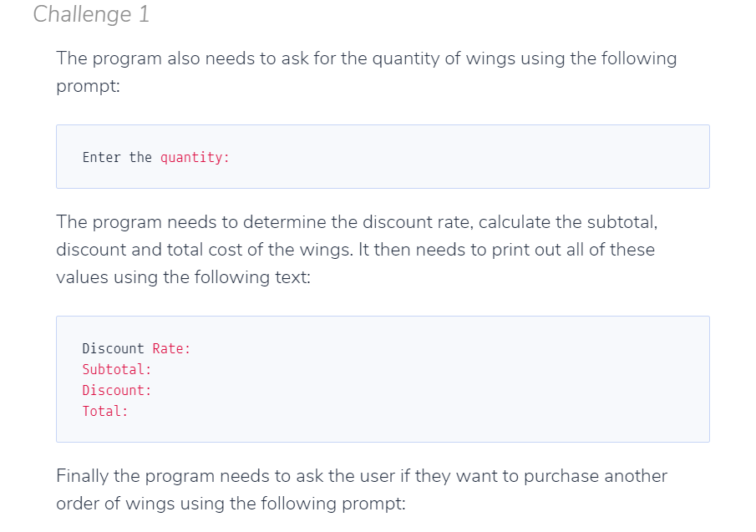Click the 'Subtotal:' code line
Viewport: 756px width, 532px height.
click(x=117, y=369)
